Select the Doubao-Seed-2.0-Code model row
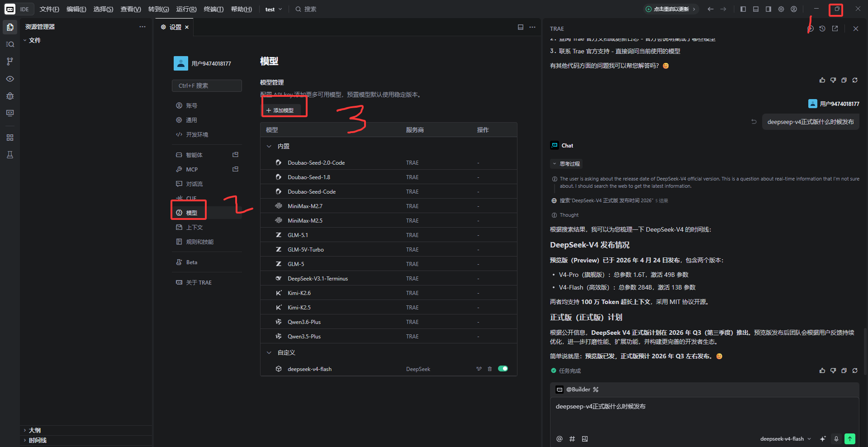The image size is (868, 447). pyautogui.click(x=389, y=162)
